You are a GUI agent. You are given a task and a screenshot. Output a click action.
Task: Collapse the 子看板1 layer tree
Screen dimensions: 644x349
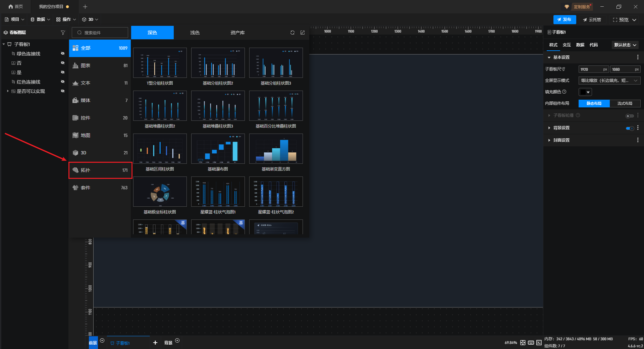[4, 44]
